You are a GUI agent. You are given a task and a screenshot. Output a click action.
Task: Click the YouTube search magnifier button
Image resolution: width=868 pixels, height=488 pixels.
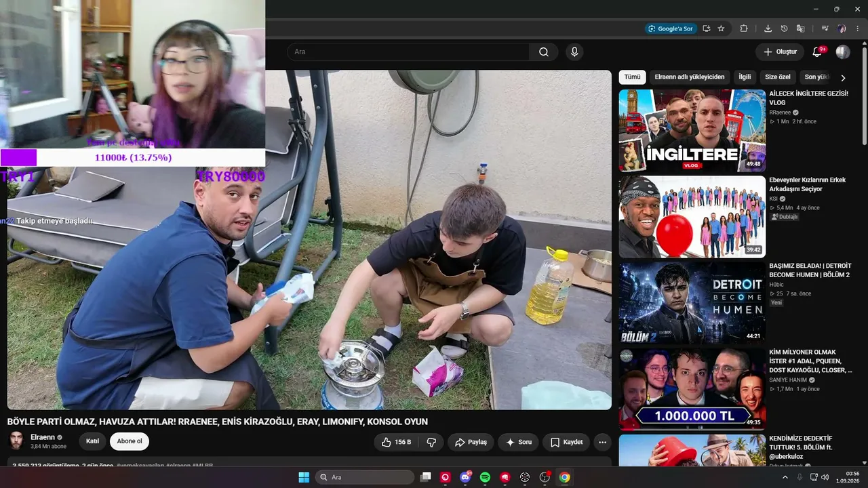click(x=544, y=52)
